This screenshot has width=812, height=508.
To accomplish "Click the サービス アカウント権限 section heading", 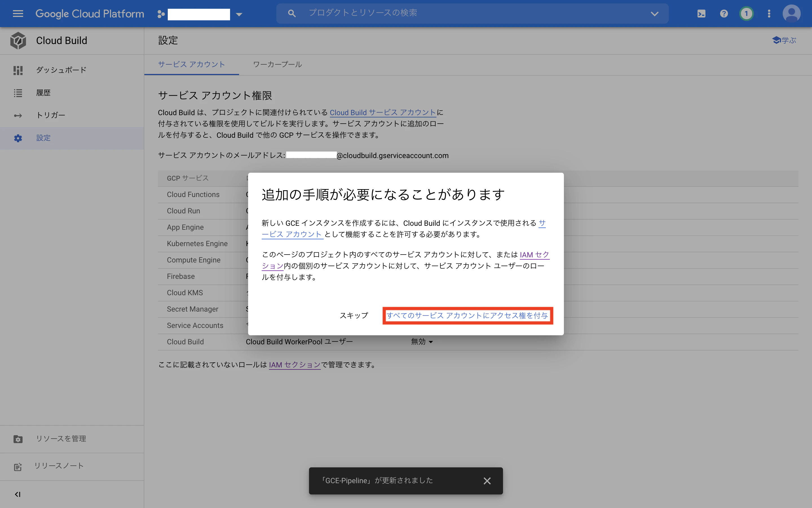I will point(215,95).
